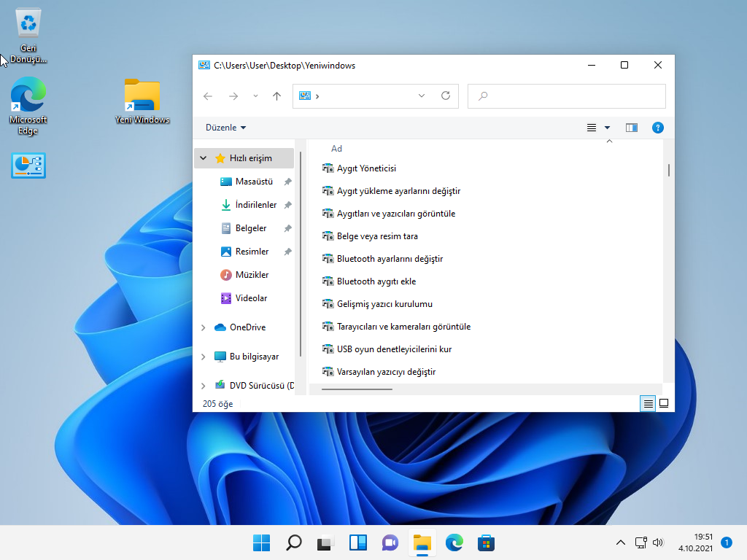Expand the address bar history dropdown
The width and height of the screenshot is (747, 560).
click(422, 96)
